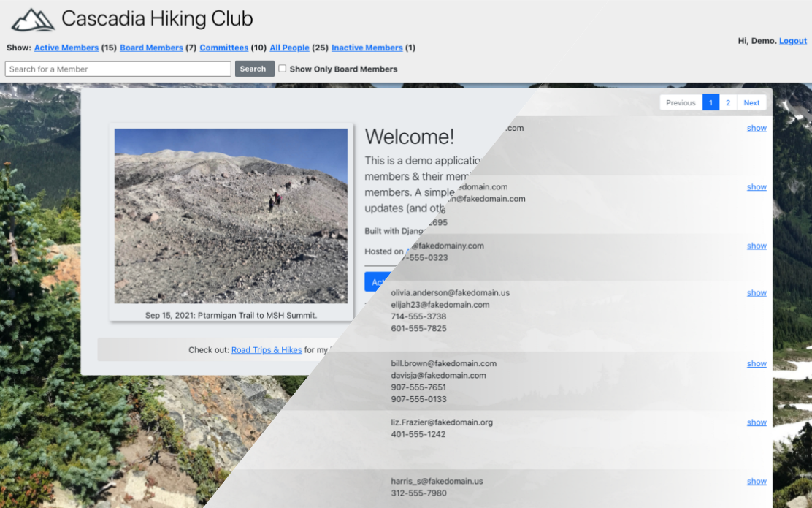Click the Cascadia Hiking Club title
This screenshot has height=508, width=812.
click(x=157, y=19)
